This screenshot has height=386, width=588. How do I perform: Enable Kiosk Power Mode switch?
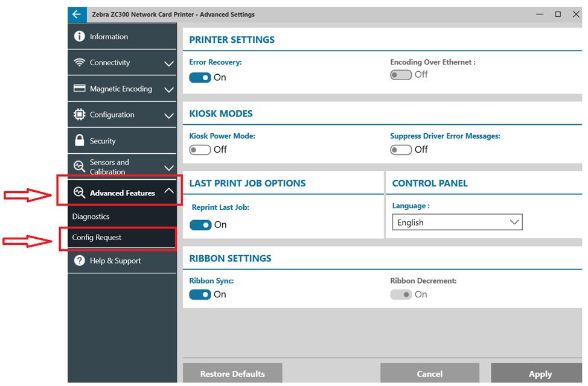(200, 150)
